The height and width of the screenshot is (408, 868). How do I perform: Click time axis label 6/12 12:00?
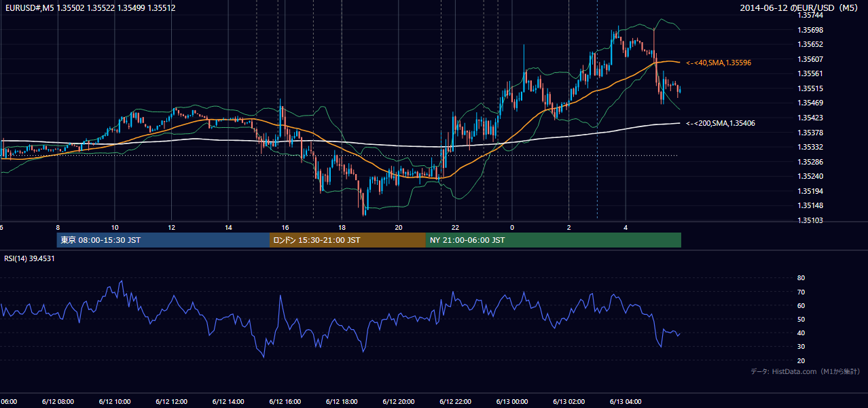click(x=171, y=402)
